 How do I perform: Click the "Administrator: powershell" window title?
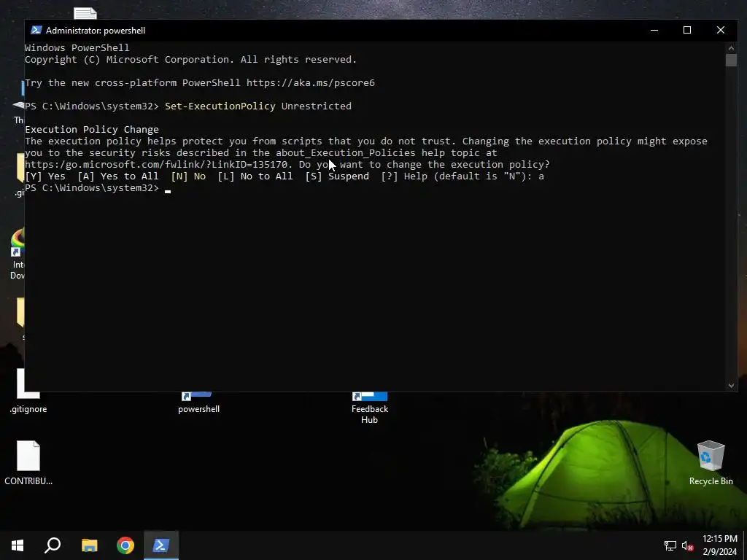pos(96,31)
